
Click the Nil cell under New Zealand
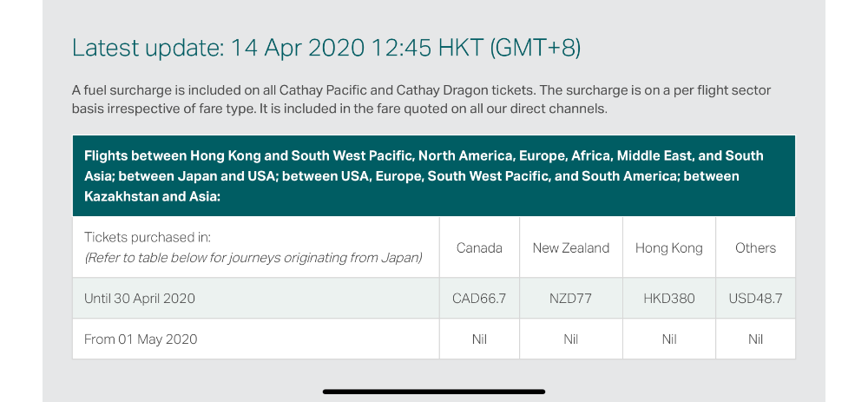pyautogui.click(x=571, y=339)
